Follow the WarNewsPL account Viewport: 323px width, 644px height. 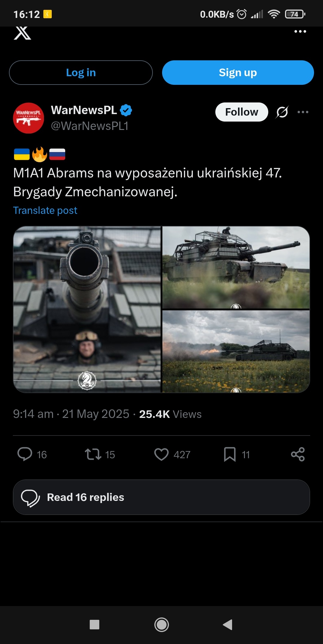[242, 112]
